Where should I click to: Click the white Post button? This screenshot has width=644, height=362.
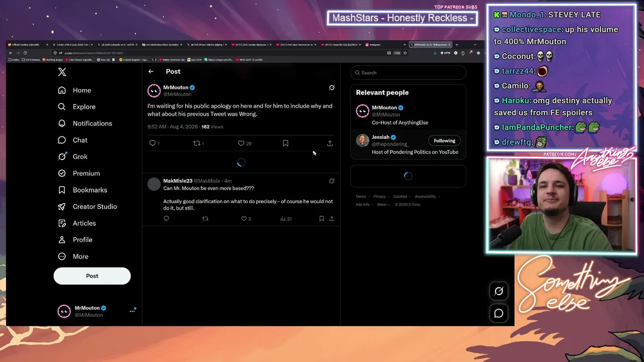click(92, 276)
